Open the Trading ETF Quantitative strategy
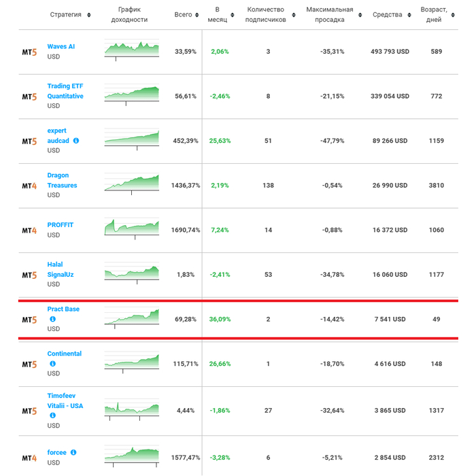Image resolution: width=476 pixels, height=476 pixels. click(x=65, y=91)
